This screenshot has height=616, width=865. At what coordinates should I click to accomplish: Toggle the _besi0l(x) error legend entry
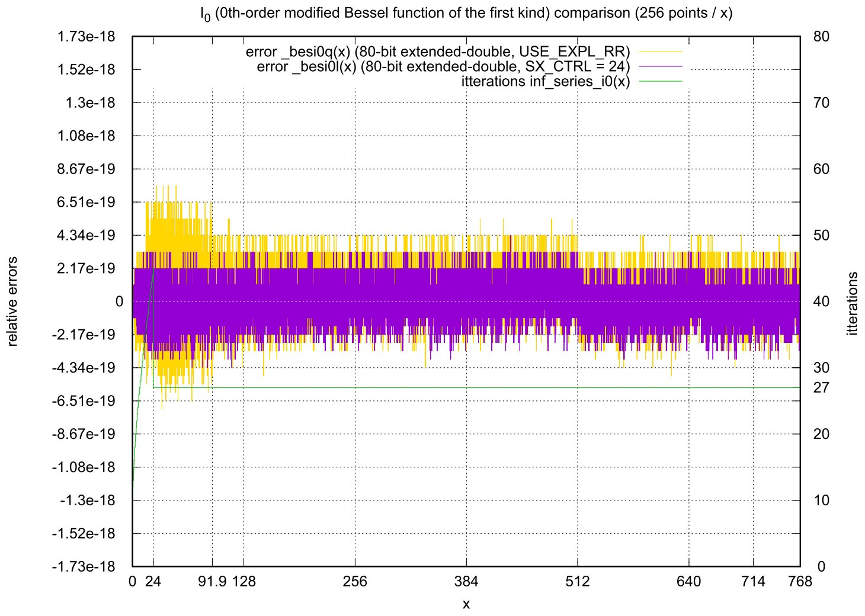click(443, 66)
